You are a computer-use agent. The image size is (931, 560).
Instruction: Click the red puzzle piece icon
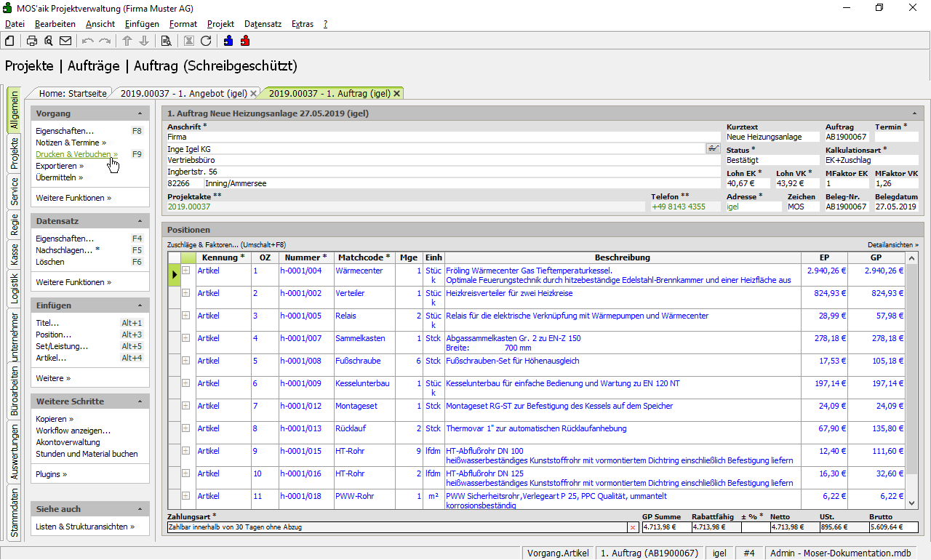point(245,41)
